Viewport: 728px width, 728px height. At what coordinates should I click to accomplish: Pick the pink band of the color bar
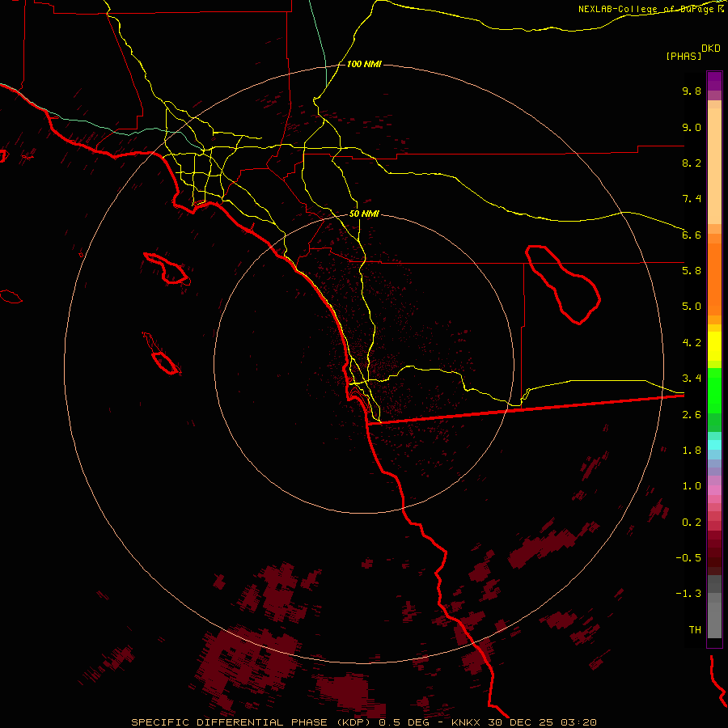[x=714, y=490]
